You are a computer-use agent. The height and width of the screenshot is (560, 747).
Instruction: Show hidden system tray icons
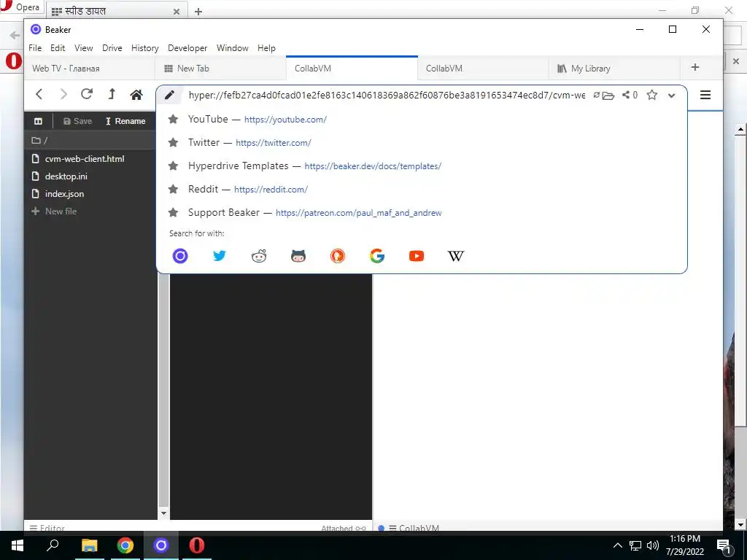[617, 545]
